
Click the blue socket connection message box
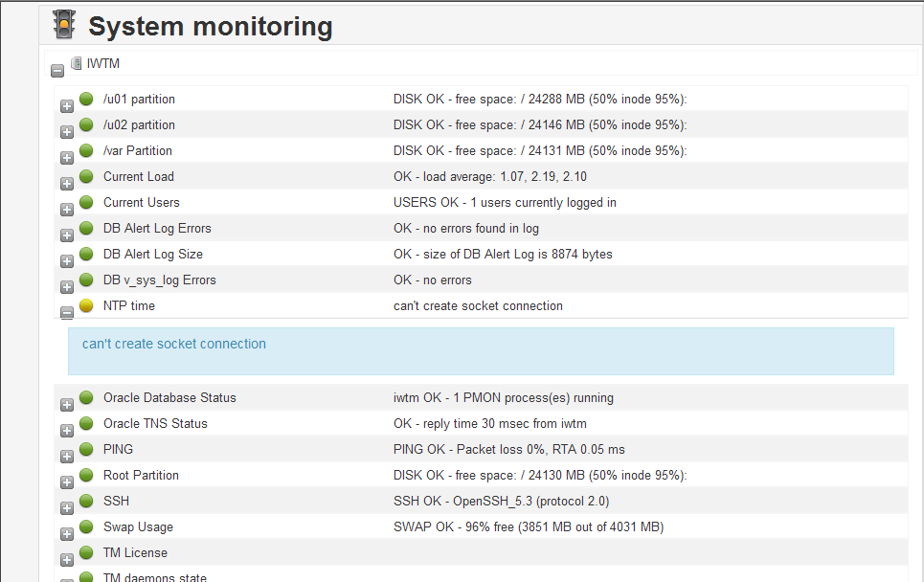coord(481,350)
